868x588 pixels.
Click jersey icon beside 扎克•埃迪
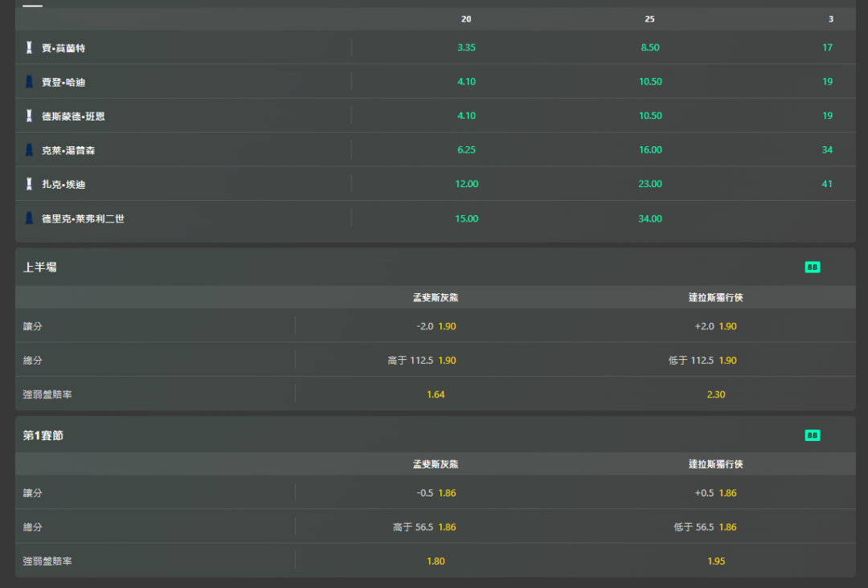point(30,184)
